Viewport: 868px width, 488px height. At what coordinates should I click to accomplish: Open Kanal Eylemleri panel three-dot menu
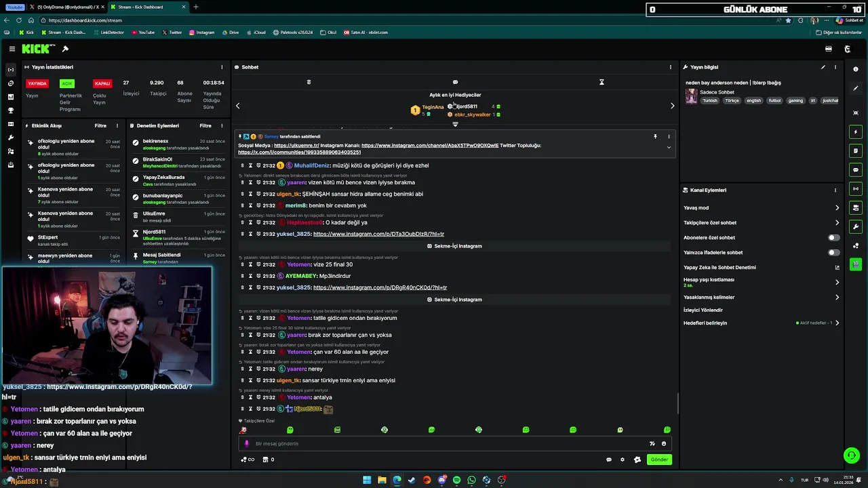click(835, 190)
